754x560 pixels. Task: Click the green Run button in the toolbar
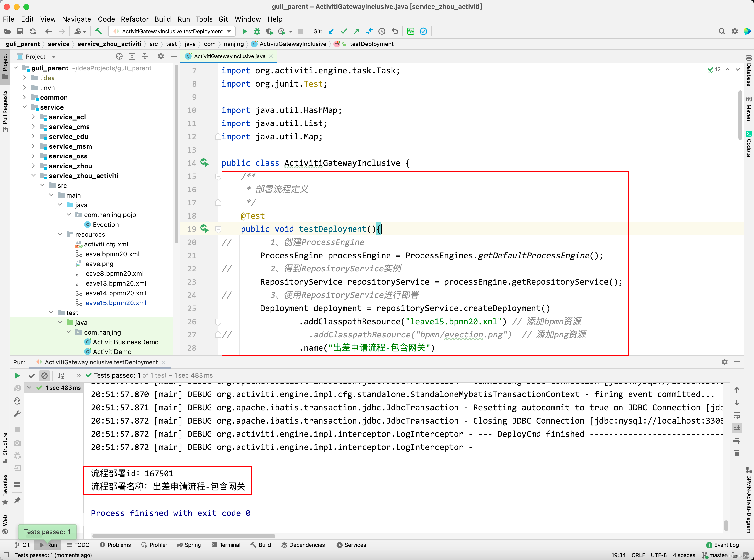coord(244,32)
